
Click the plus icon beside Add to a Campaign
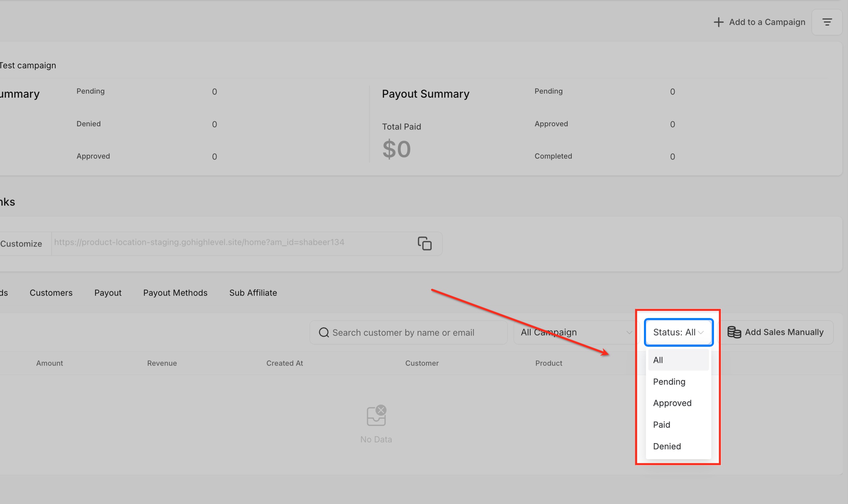(718, 22)
